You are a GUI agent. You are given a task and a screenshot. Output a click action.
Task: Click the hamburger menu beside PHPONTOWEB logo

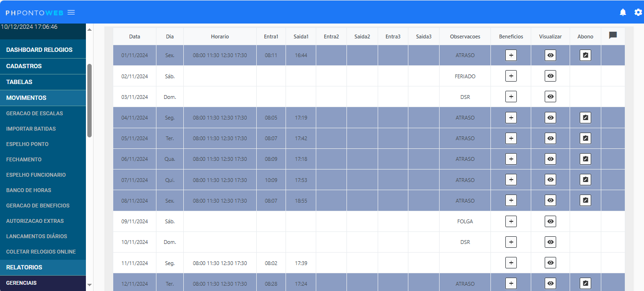tap(71, 12)
